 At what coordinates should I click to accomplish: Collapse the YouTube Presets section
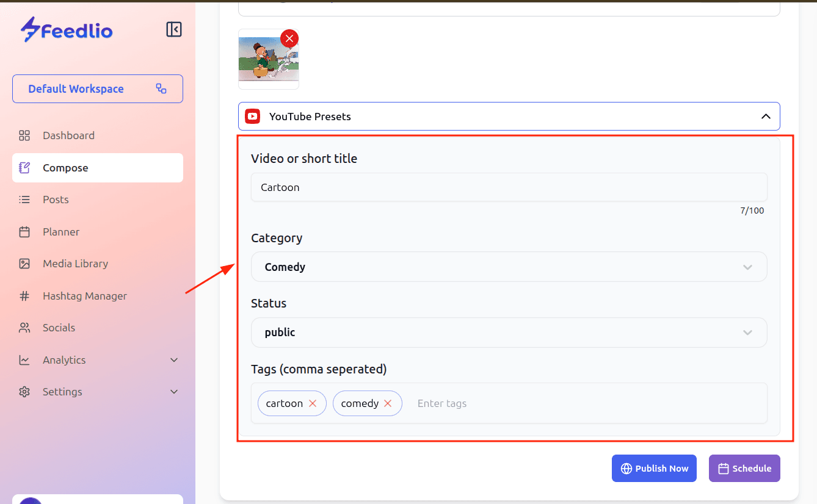(x=766, y=117)
